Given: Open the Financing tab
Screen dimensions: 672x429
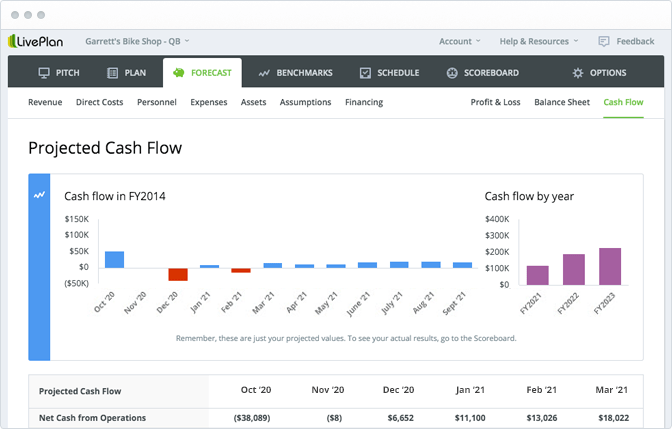Looking at the screenshot, I should (x=364, y=102).
